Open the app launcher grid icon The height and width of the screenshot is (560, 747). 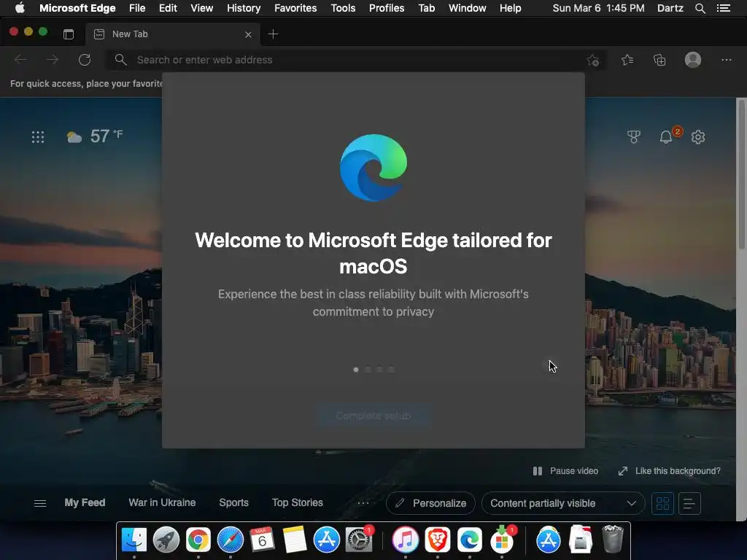click(x=38, y=137)
